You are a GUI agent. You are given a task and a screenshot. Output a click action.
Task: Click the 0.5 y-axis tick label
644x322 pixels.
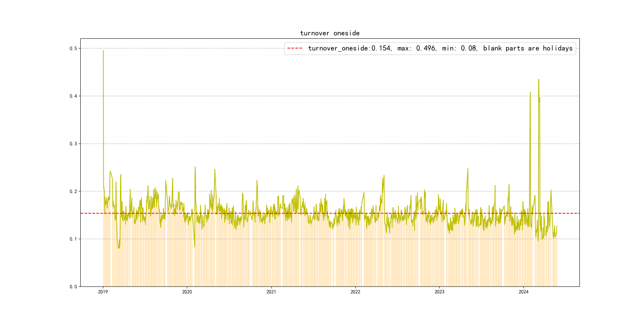click(x=73, y=48)
